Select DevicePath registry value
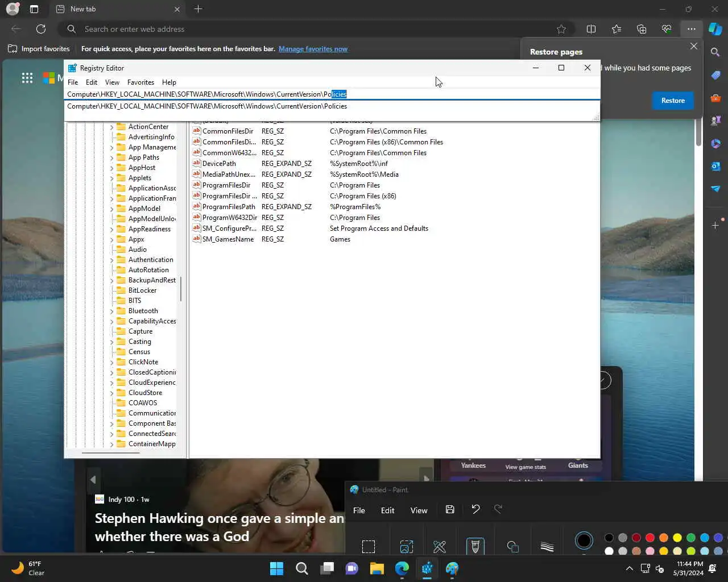 click(x=219, y=164)
